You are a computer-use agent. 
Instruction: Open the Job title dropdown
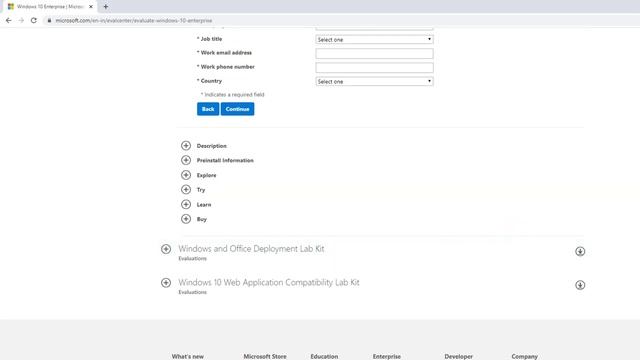point(374,40)
